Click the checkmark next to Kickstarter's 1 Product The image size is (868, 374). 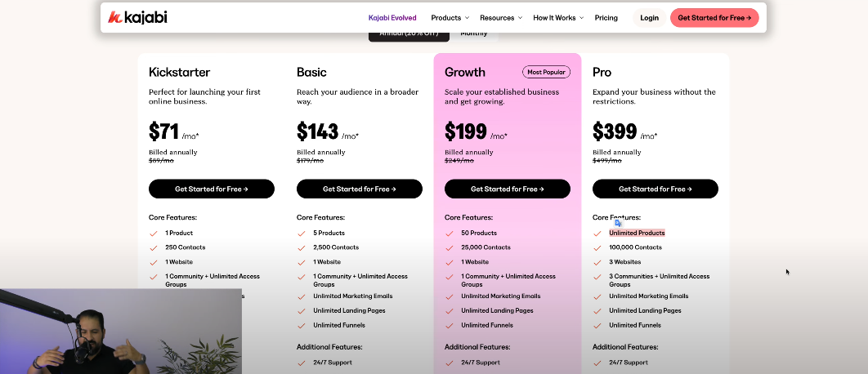153,234
